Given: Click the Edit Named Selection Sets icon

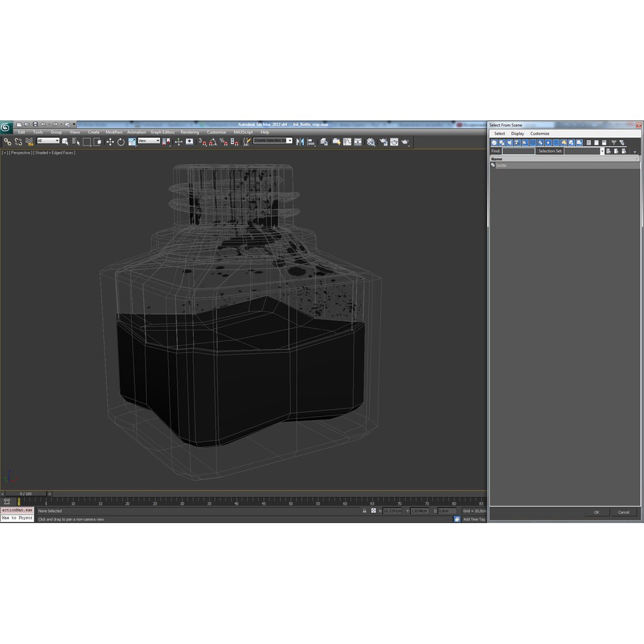Looking at the screenshot, I should 246,142.
